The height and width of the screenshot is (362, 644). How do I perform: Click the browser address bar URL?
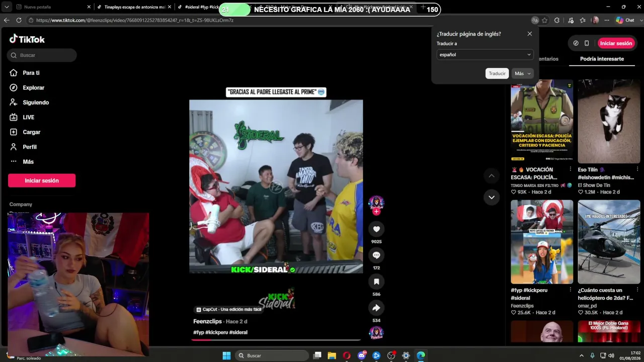(135, 20)
